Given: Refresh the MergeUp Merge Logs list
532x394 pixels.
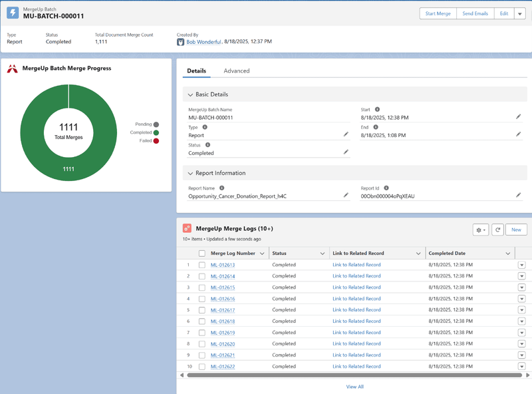Looking at the screenshot, I should (497, 230).
